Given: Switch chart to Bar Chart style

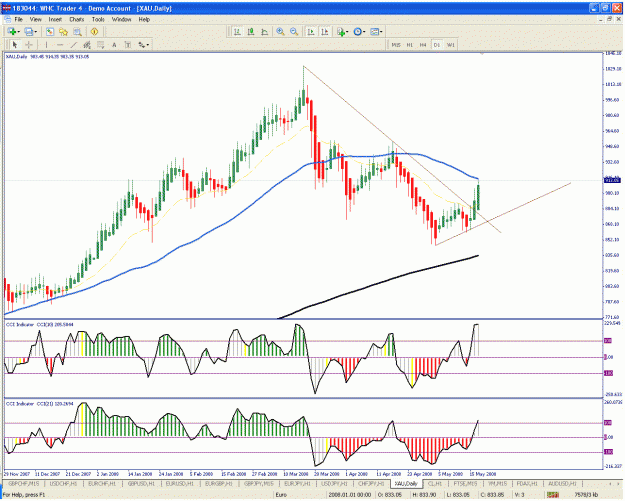Looking at the screenshot, I should pos(237,31).
